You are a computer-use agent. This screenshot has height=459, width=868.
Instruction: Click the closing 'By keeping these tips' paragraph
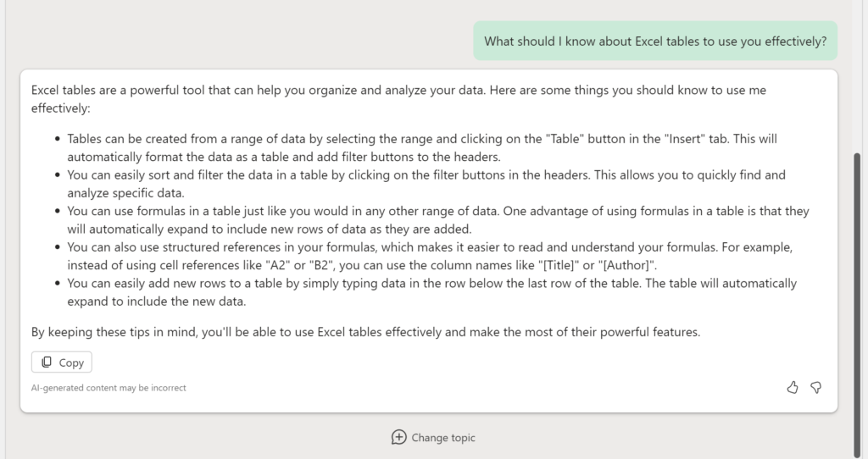(365, 332)
